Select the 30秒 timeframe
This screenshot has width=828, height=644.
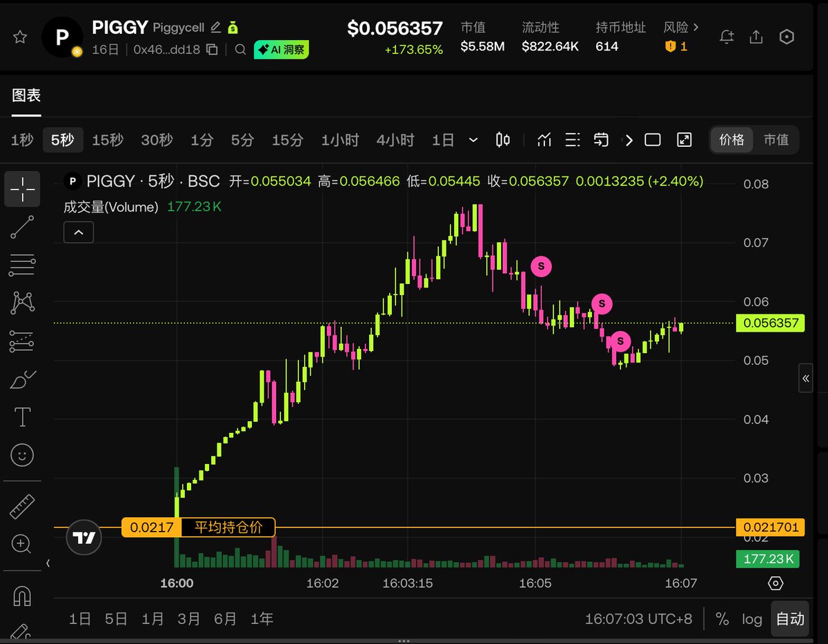[x=157, y=140]
